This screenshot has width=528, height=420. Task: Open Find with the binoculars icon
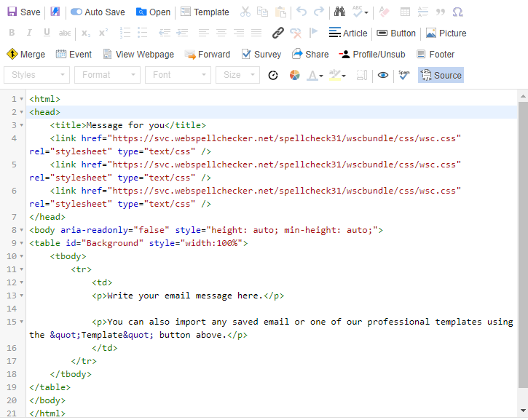tap(339, 12)
